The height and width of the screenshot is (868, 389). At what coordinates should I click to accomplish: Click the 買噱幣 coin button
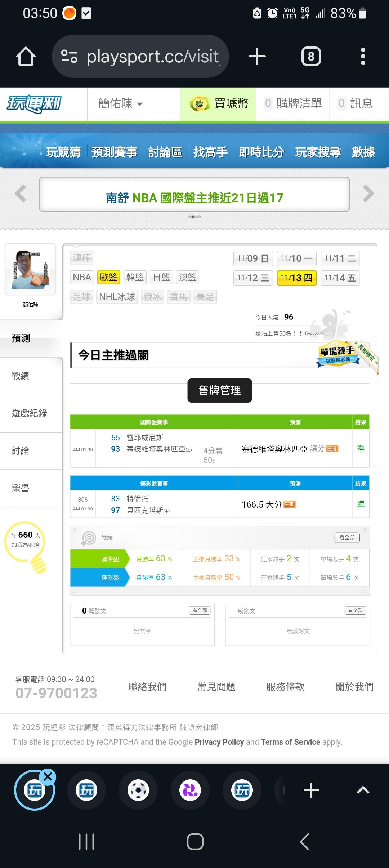(219, 104)
